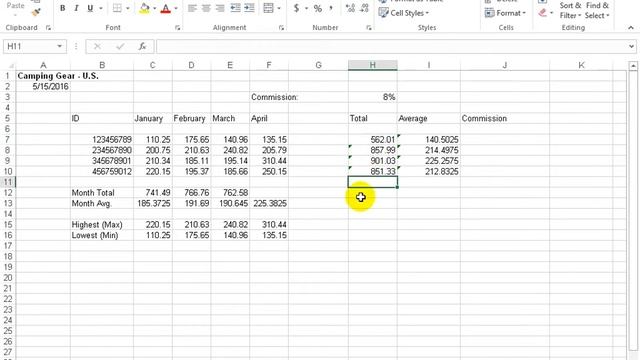Select Lowest (Min) January value 110.25

153,235
